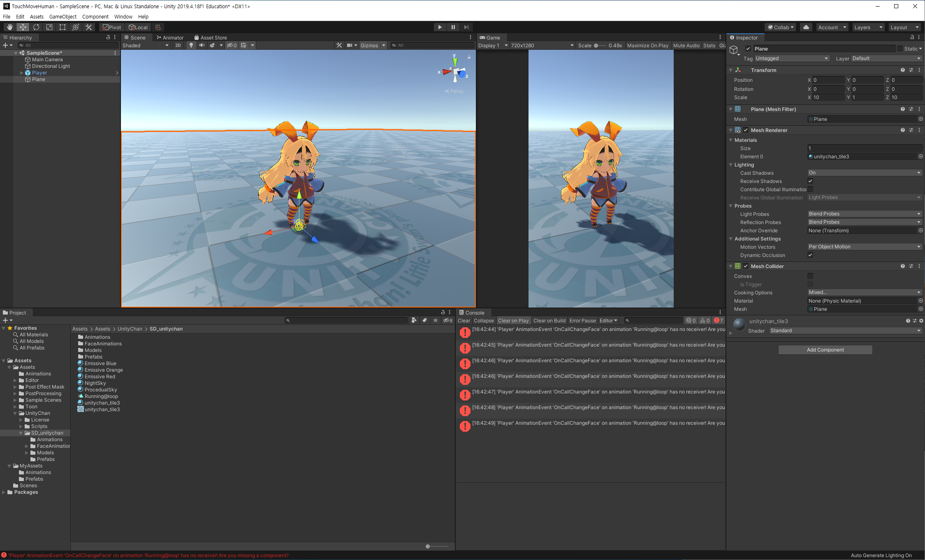Toggle scene lighting bulb icon

click(191, 45)
